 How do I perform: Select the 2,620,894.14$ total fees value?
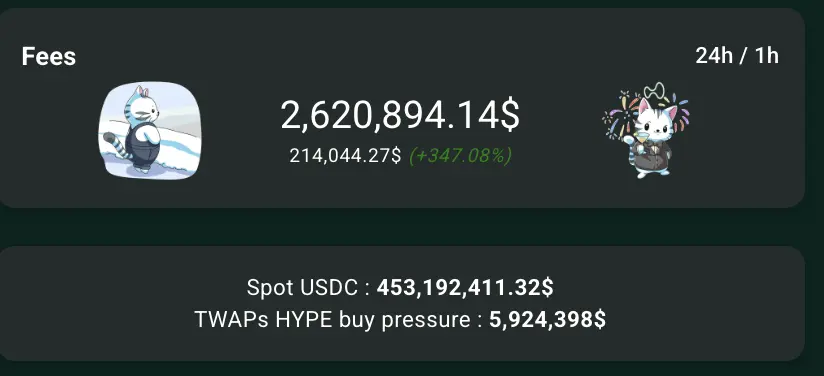click(x=400, y=115)
